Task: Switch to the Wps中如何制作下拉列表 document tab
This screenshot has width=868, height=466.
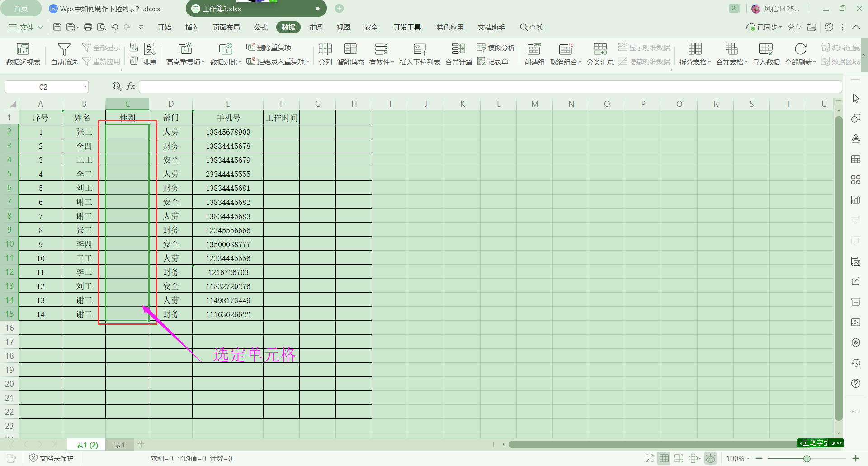Action: [x=105, y=9]
